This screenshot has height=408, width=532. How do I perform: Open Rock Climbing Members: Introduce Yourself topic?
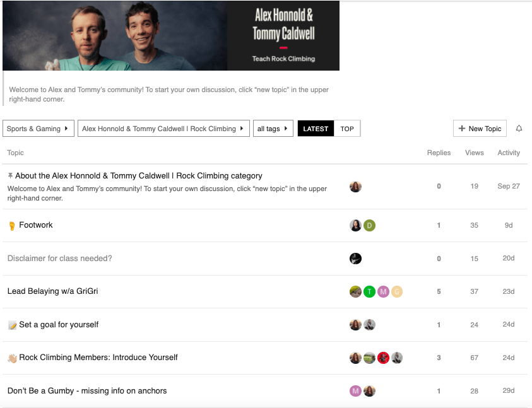(x=98, y=358)
